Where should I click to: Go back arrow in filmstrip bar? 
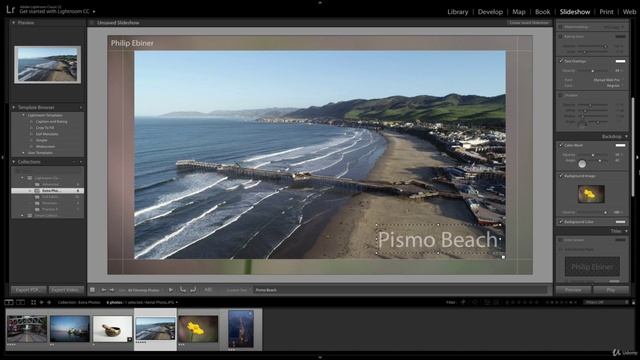[x=41, y=302]
